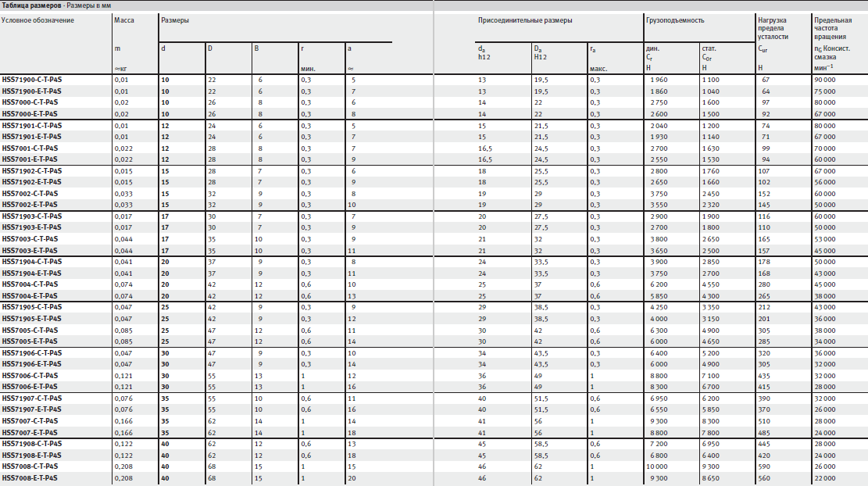Screen dimensions: 868x486
Task: Click row label HSS71900-C-T-P4S
Action: pyautogui.click(x=32, y=80)
